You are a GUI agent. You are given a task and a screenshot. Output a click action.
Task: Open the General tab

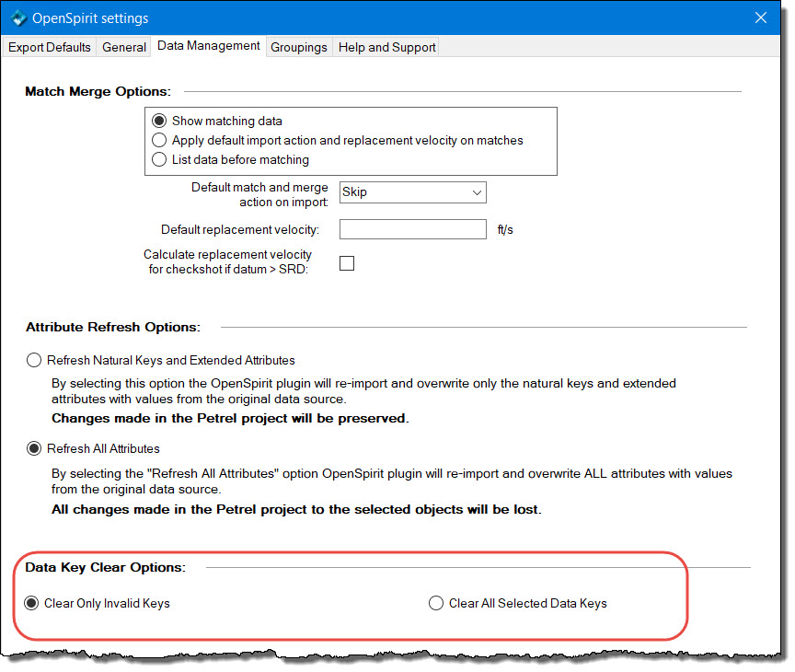(123, 47)
